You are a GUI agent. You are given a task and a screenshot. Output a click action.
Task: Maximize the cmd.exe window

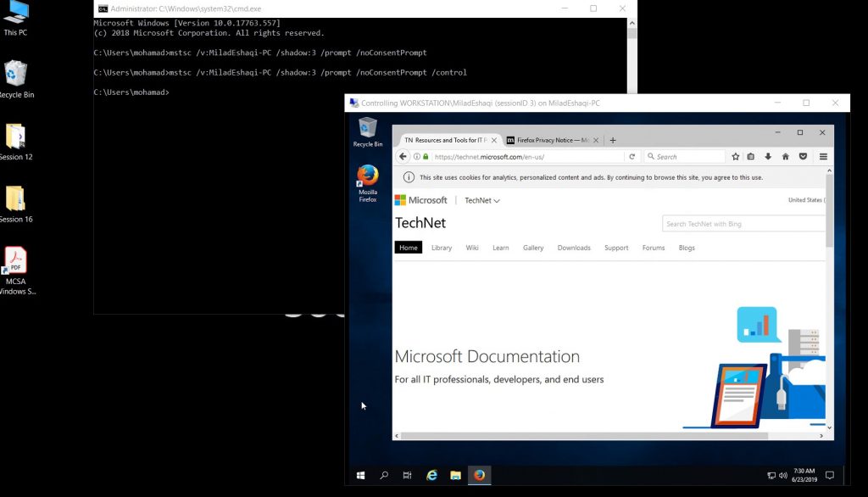[x=593, y=8]
